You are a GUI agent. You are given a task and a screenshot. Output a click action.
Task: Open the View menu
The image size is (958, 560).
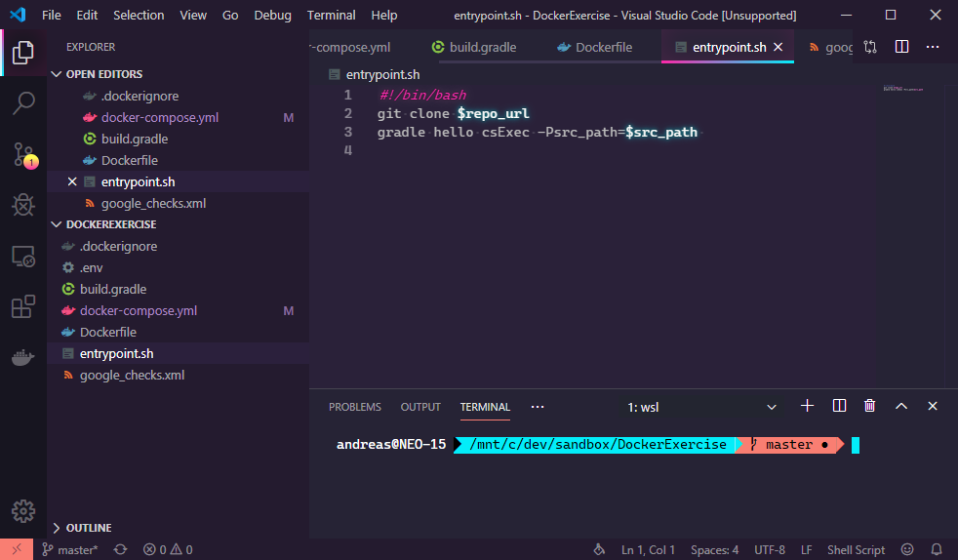click(193, 16)
